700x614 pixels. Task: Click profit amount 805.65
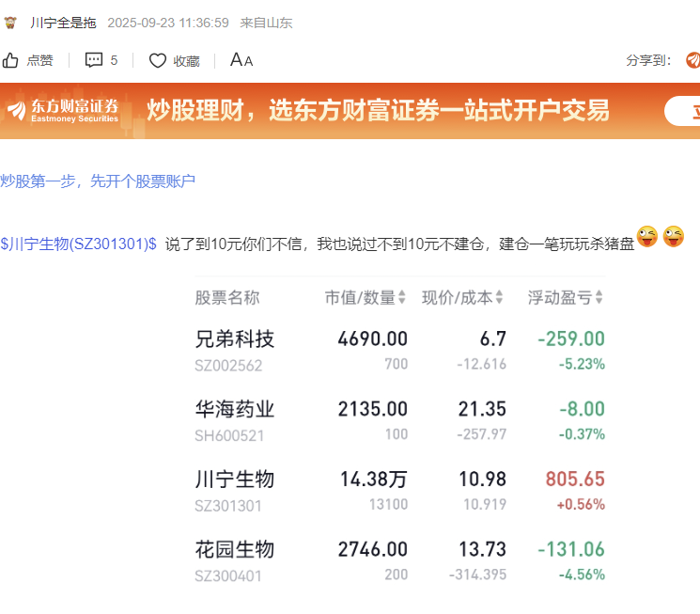[575, 480]
